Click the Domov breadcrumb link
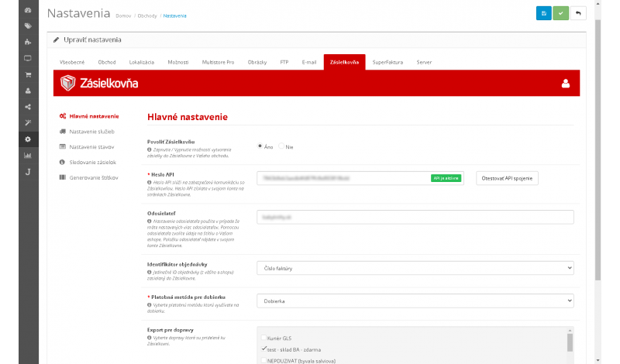 (x=123, y=15)
